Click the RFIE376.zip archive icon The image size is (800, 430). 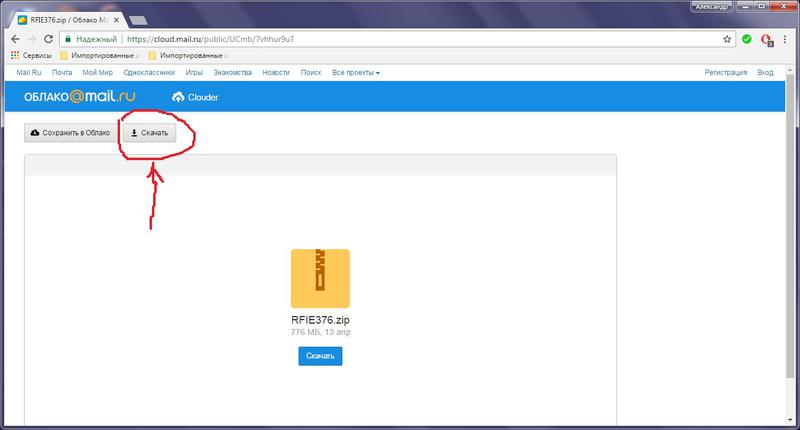coord(320,279)
